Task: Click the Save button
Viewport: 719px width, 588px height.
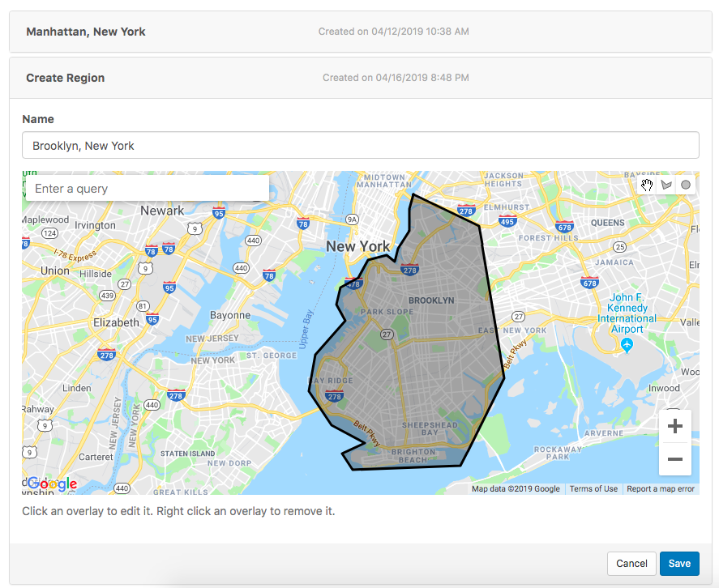Action: (679, 563)
